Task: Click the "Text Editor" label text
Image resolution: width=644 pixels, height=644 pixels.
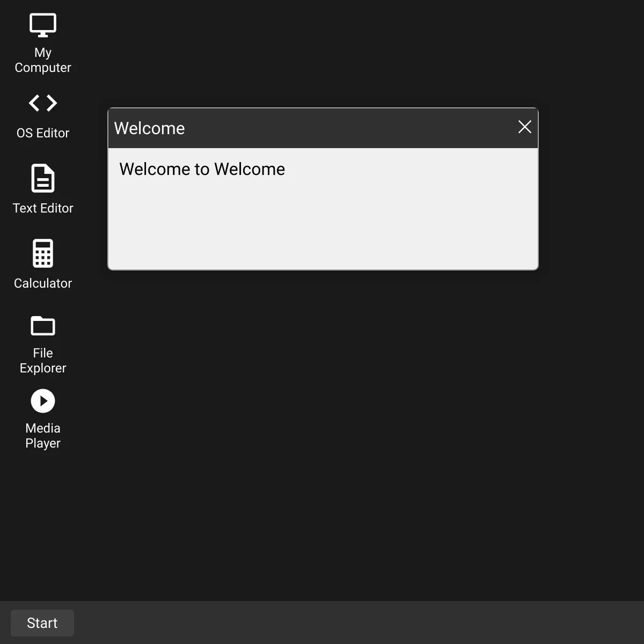Action: pyautogui.click(x=43, y=208)
